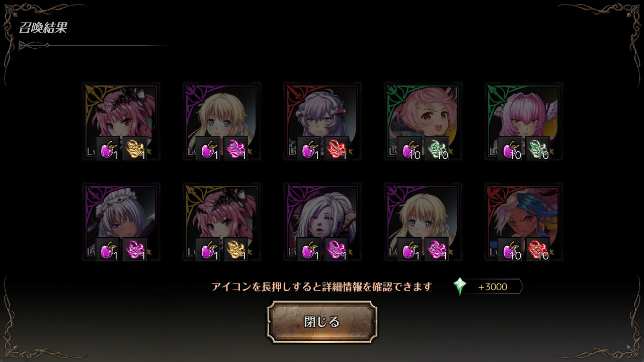Select the first pink-haired gold-frame character portrait
The image size is (644, 362).
point(121,122)
